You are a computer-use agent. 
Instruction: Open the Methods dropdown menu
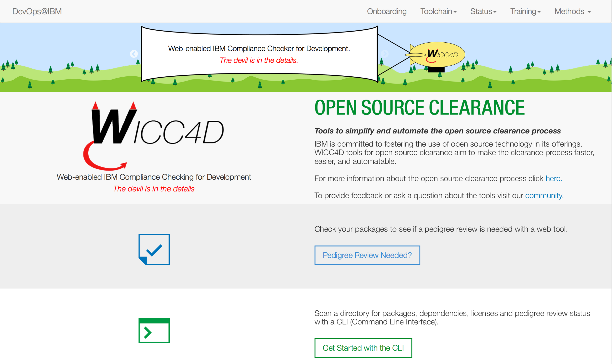coord(572,11)
